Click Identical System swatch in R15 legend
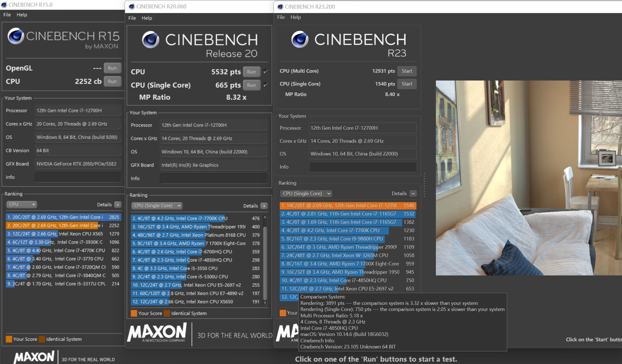Screen dimensions: 622x364 pyautogui.click(x=42, y=339)
